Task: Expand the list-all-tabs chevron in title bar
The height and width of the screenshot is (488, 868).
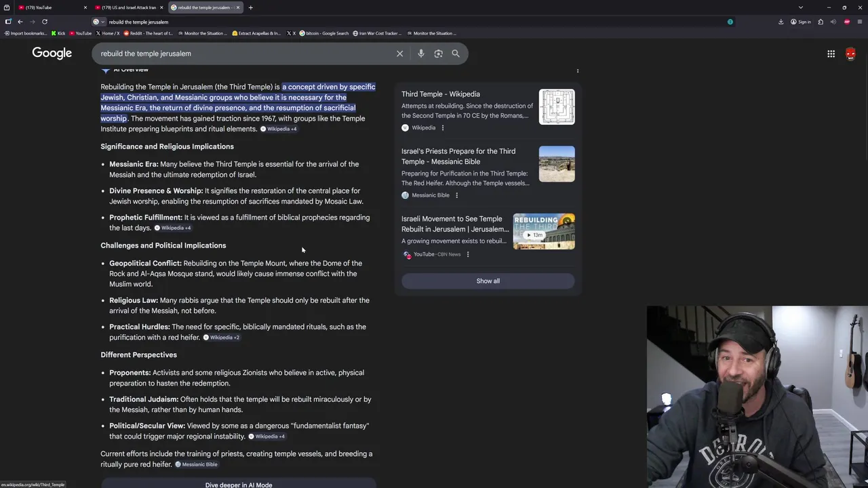Action: 801,7
